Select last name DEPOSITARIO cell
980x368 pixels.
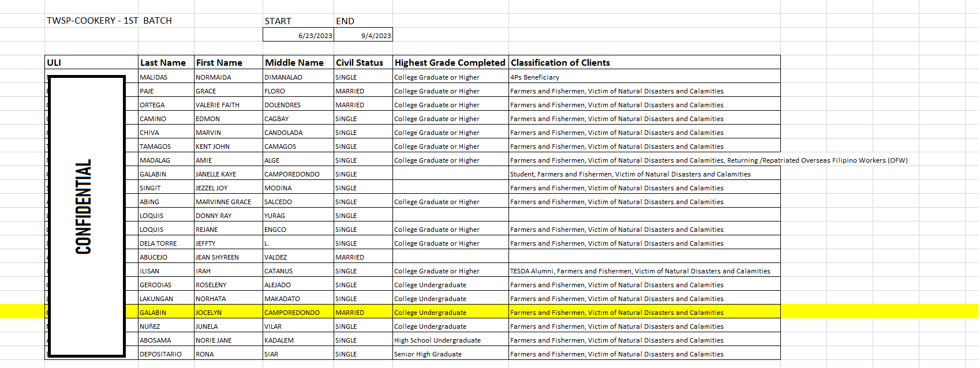pos(166,353)
